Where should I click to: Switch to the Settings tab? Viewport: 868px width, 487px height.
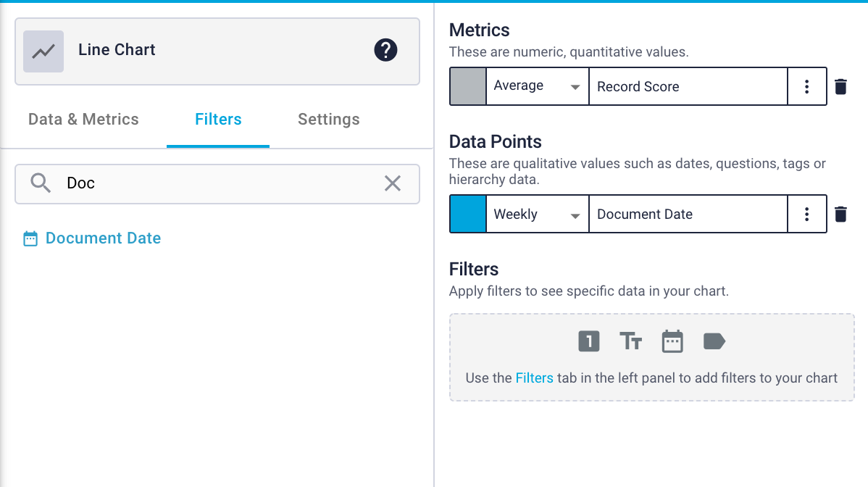(328, 119)
